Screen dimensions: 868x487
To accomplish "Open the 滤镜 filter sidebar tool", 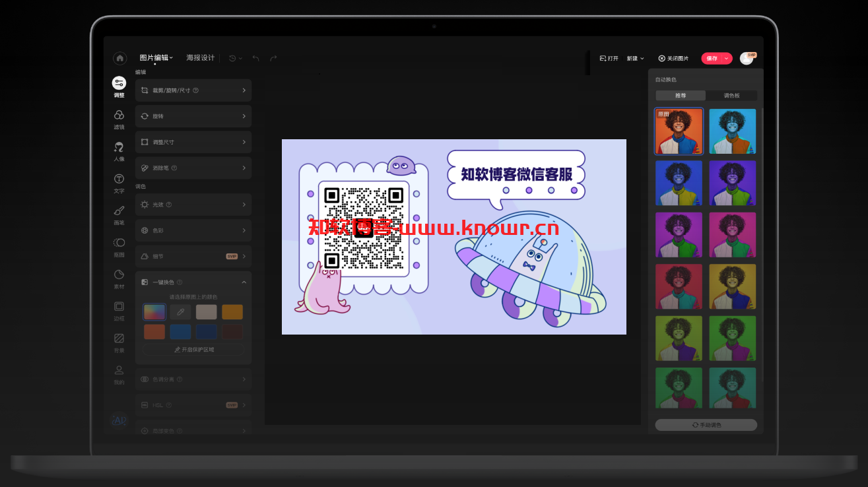I will (x=119, y=119).
